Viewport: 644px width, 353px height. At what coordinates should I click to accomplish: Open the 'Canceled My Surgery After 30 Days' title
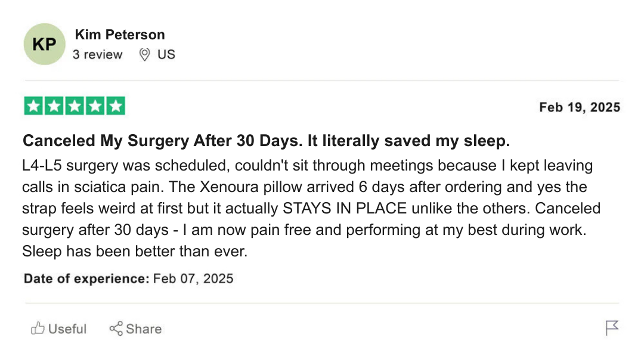pos(266,141)
